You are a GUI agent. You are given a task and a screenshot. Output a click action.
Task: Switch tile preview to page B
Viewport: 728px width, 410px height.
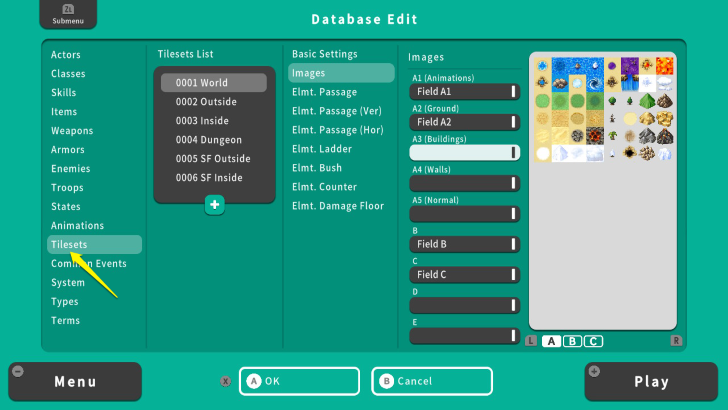click(572, 341)
